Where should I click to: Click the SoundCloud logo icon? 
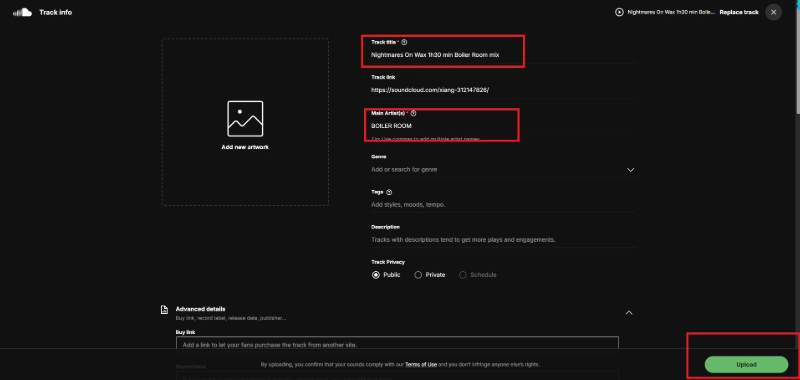coord(22,12)
